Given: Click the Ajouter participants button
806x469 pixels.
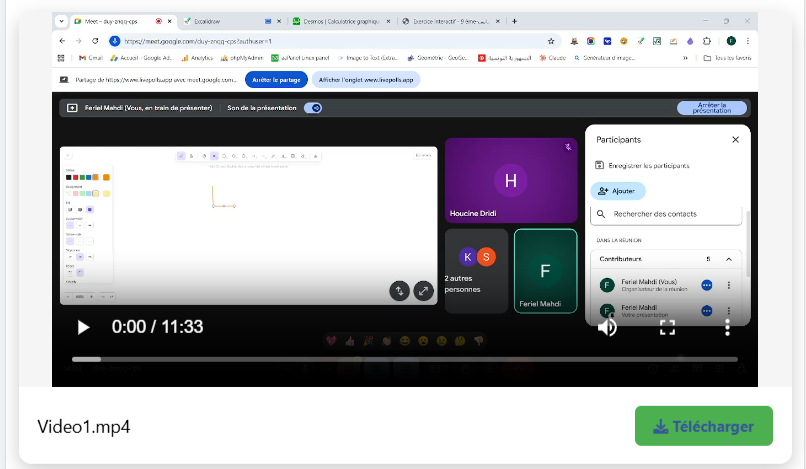Looking at the screenshot, I should [x=618, y=190].
